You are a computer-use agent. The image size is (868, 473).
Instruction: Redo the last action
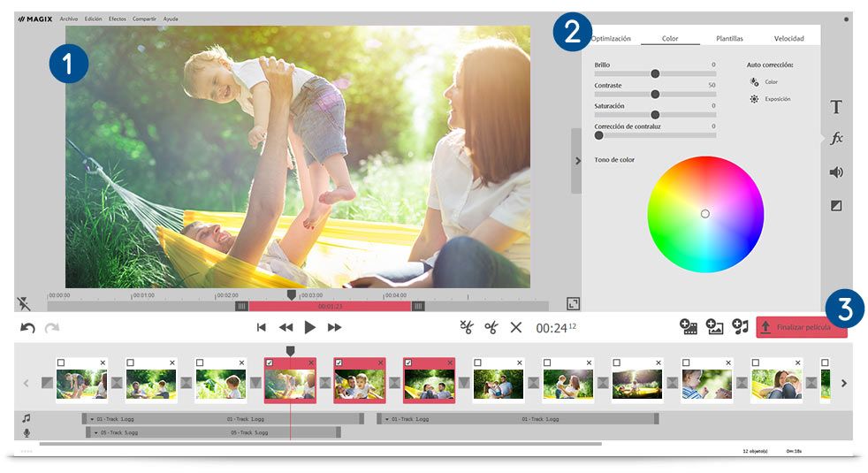tap(52, 328)
